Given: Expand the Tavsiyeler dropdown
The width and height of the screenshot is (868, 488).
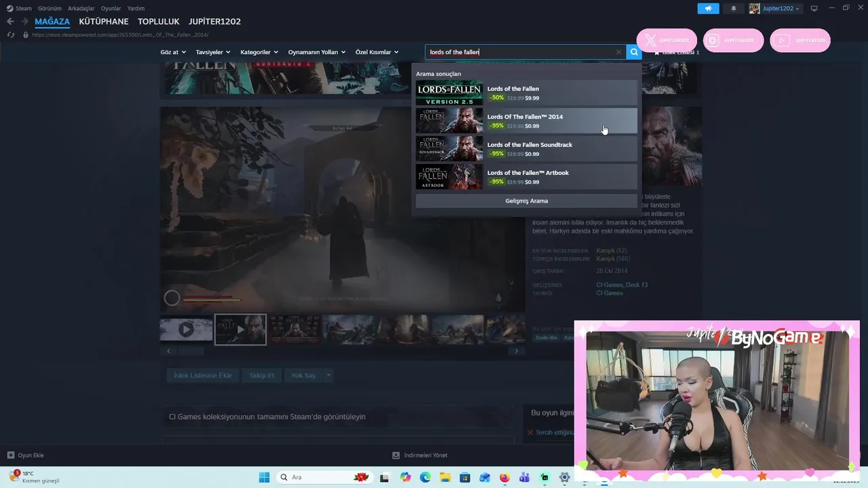Looking at the screenshot, I should point(213,52).
